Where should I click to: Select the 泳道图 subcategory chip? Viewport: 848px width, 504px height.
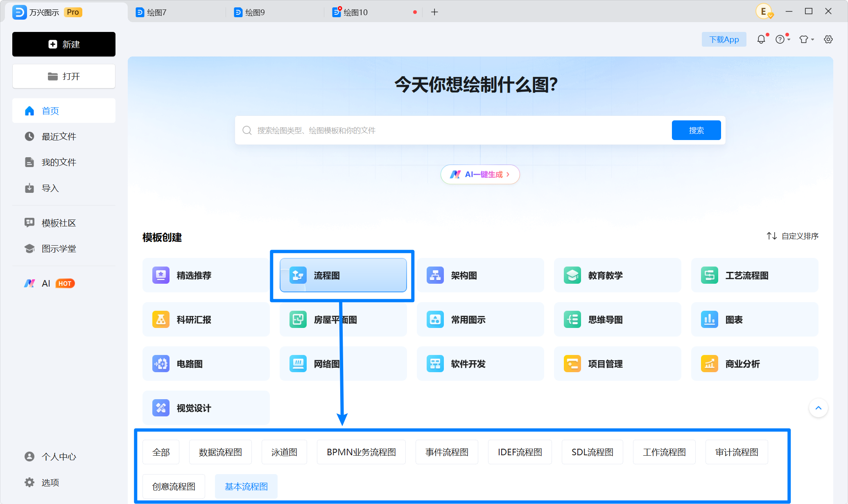click(x=284, y=452)
